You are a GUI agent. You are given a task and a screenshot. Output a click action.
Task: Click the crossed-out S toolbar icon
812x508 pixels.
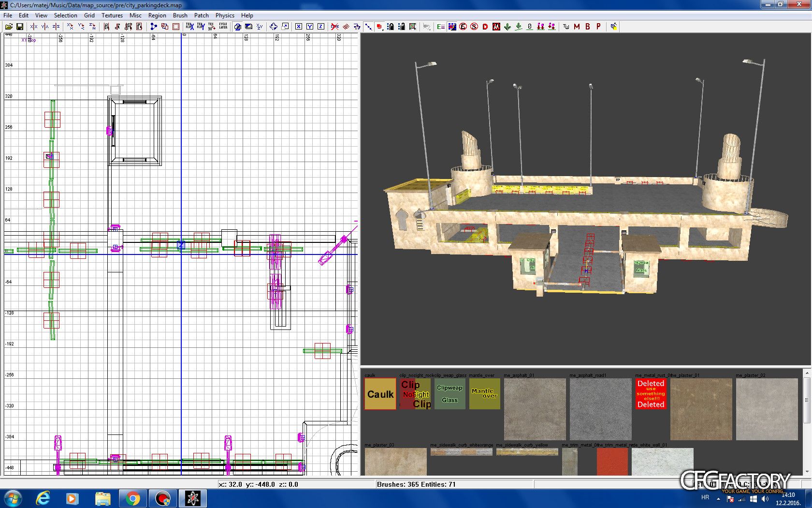474,27
